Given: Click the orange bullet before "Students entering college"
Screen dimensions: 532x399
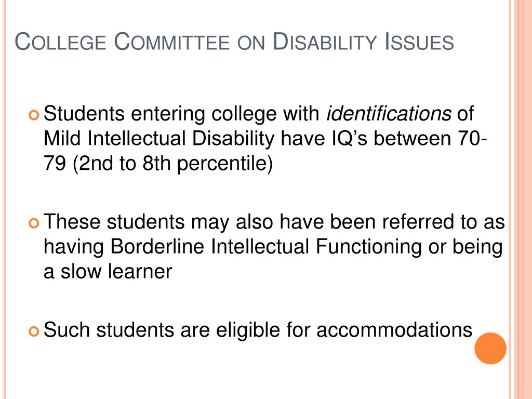Looking at the screenshot, I should click(34, 115).
